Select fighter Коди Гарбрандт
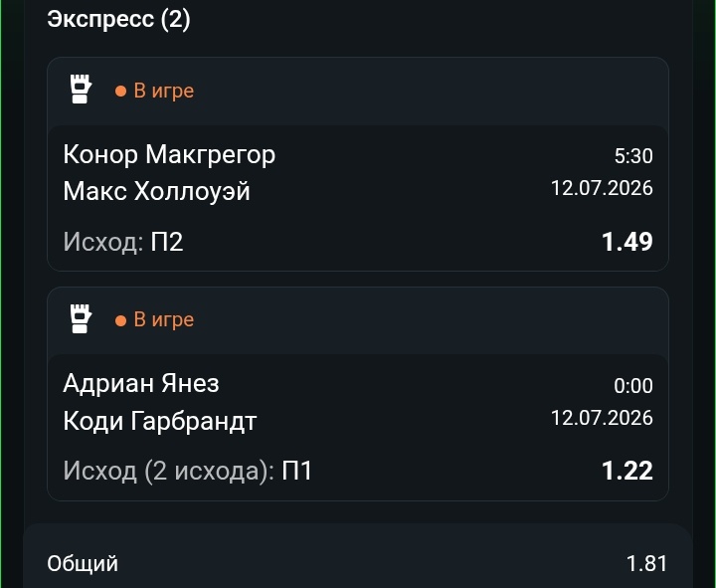Screen dimensions: 716x588 click(160, 421)
